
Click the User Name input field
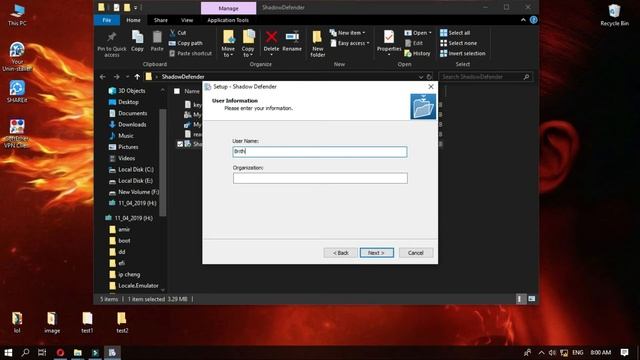click(x=320, y=152)
